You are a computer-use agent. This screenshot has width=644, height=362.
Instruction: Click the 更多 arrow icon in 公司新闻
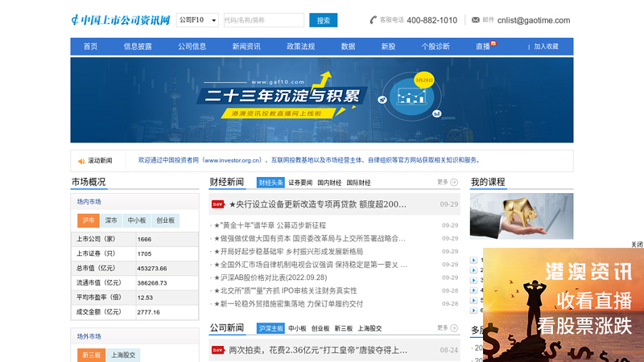point(454,328)
